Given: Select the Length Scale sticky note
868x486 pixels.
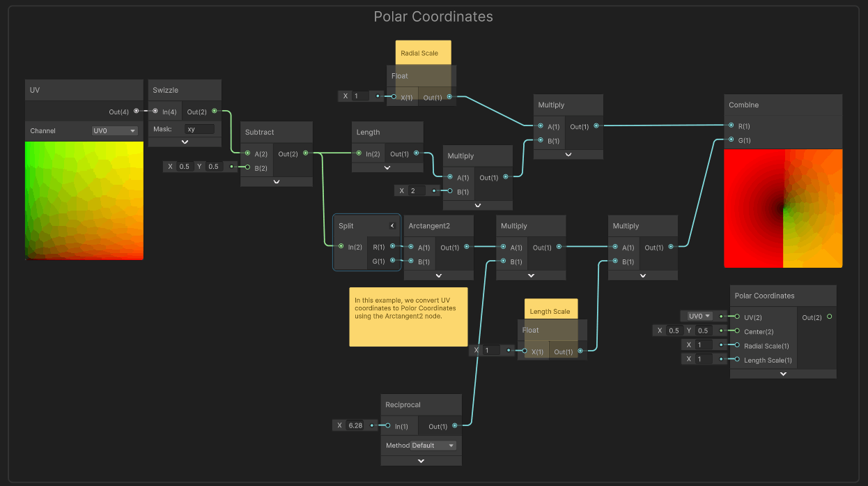Looking at the screenshot, I should click(551, 310).
